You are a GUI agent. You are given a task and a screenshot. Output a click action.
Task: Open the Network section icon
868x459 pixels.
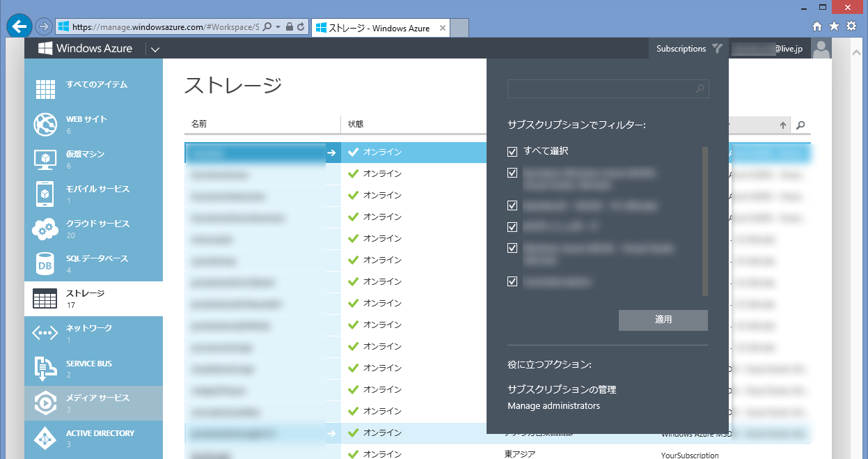pos(45,334)
